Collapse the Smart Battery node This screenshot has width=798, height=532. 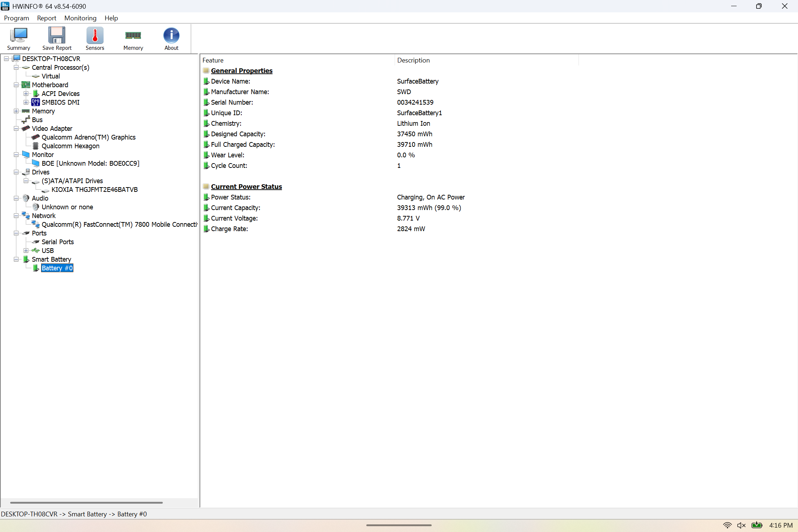[16, 259]
